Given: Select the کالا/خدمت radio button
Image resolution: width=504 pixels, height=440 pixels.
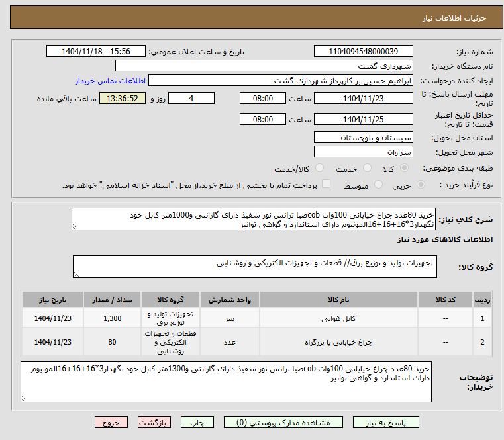Looking at the screenshot, I should coord(319,168).
